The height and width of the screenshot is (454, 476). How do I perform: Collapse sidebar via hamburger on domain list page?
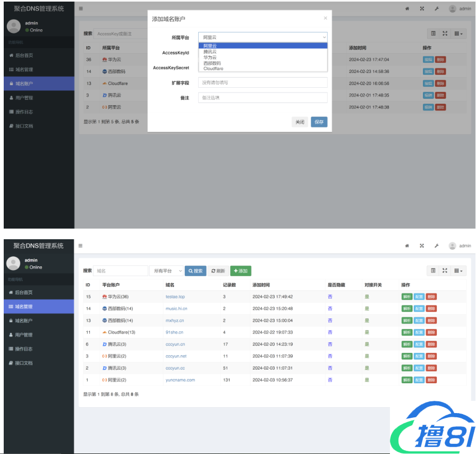pyautogui.click(x=81, y=246)
